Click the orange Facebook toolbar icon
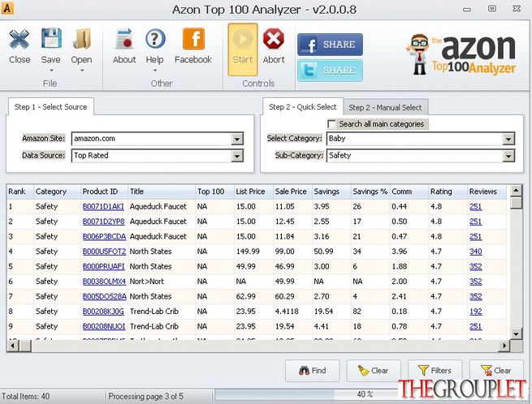Viewport: 532px width, 404px height. pyautogui.click(x=193, y=39)
